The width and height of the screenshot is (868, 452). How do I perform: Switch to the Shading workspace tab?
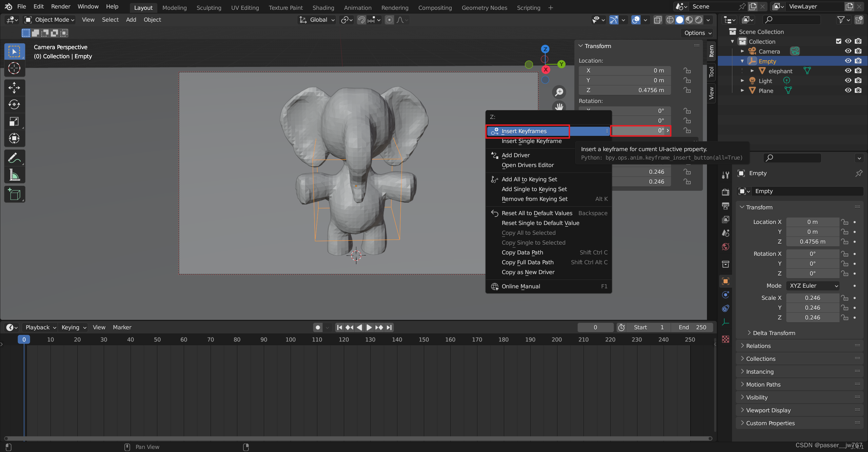pyautogui.click(x=323, y=7)
